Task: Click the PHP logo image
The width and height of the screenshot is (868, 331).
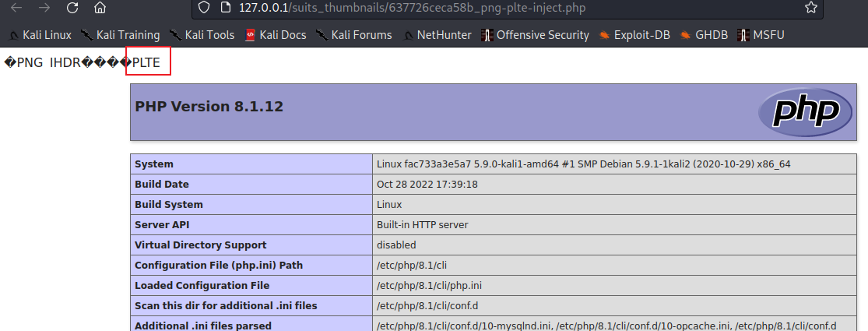Action: [805, 112]
